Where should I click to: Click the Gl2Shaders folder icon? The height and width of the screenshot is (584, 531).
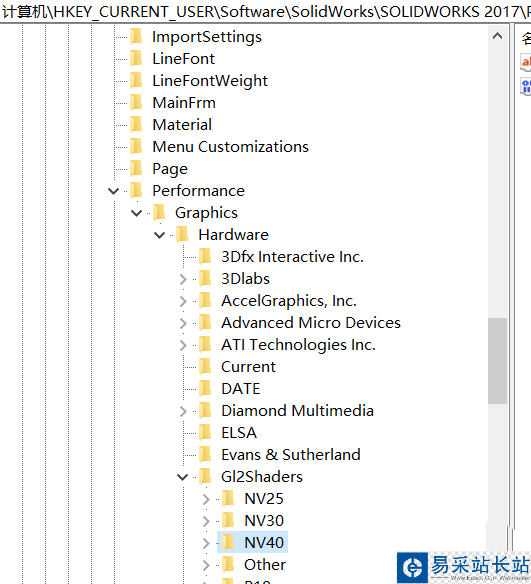206,476
